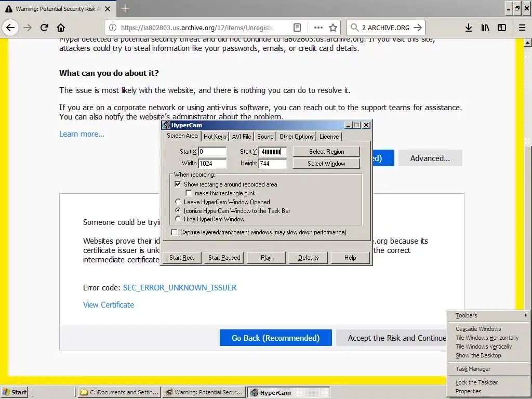Open the library bookshelf icon

click(485, 28)
